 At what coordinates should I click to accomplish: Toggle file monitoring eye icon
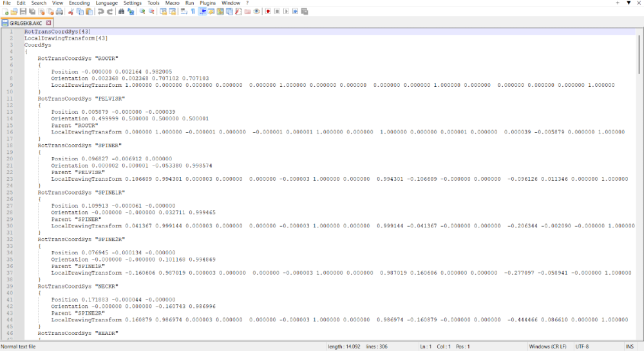pyautogui.click(x=257, y=12)
